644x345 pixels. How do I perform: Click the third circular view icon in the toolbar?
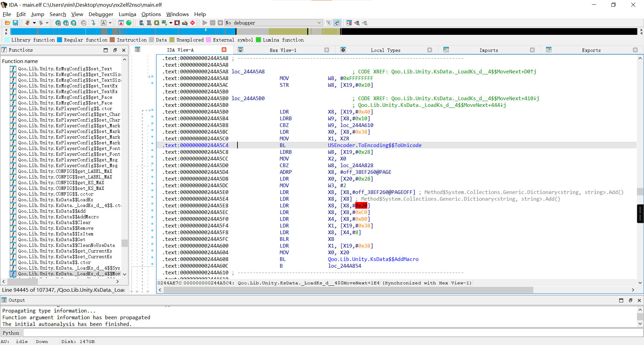coord(73,23)
